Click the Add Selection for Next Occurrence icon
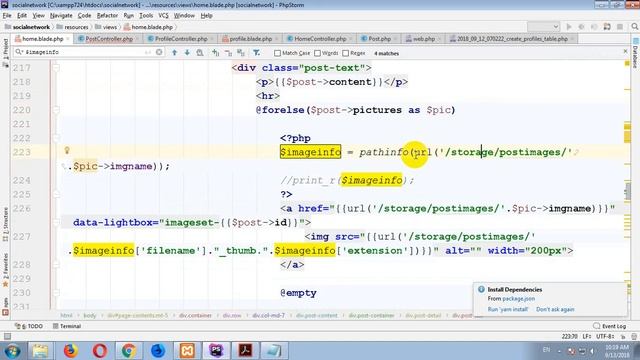This screenshot has height=360, width=640. tap(216, 53)
